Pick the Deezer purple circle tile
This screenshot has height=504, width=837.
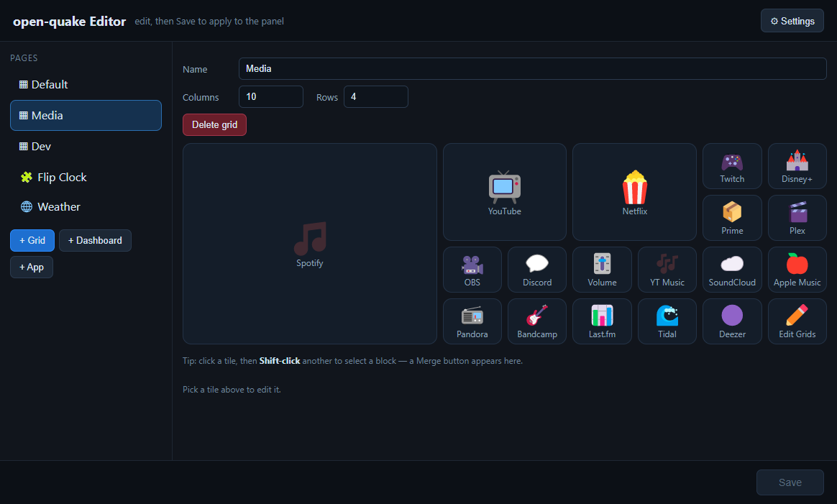click(732, 321)
